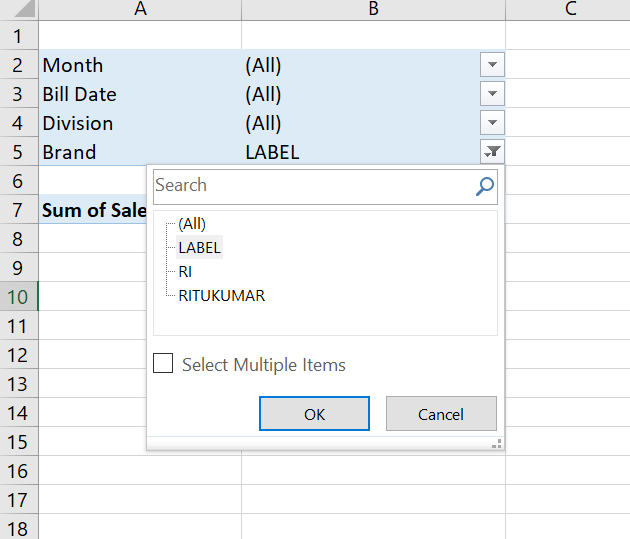Click the Sum of Sale cell
This screenshot has width=630, height=539.
point(93,210)
